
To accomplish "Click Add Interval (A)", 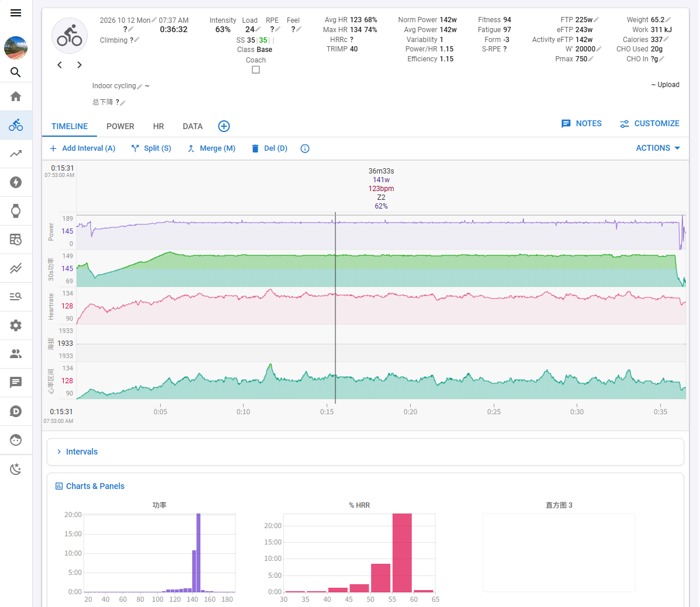I will pyautogui.click(x=82, y=148).
